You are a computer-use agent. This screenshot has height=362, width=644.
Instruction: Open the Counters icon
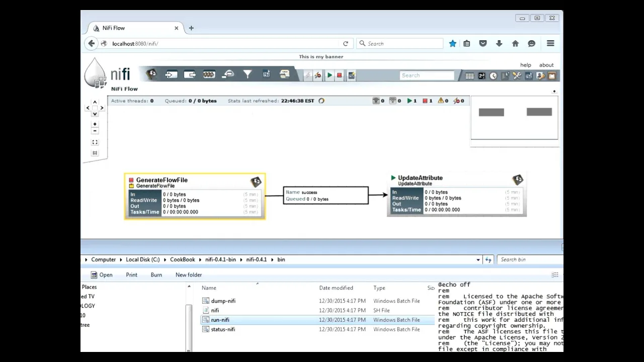[x=481, y=76]
